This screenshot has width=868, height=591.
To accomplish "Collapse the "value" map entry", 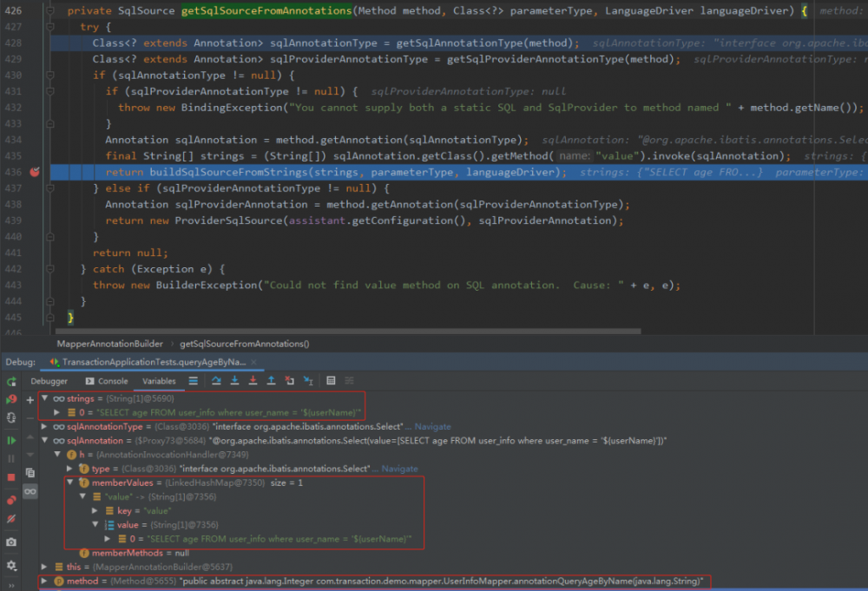I will [82, 496].
